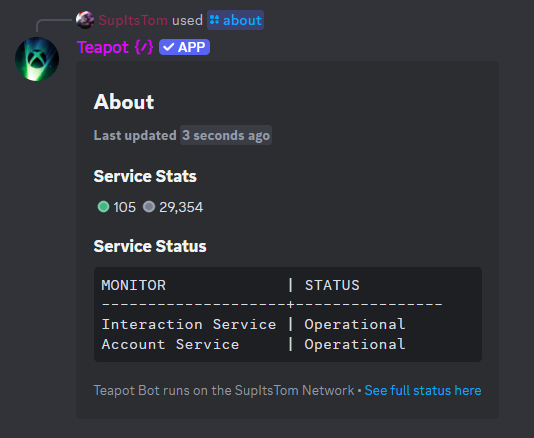Click the Service Status heading
The width and height of the screenshot is (534, 438).
(150, 246)
